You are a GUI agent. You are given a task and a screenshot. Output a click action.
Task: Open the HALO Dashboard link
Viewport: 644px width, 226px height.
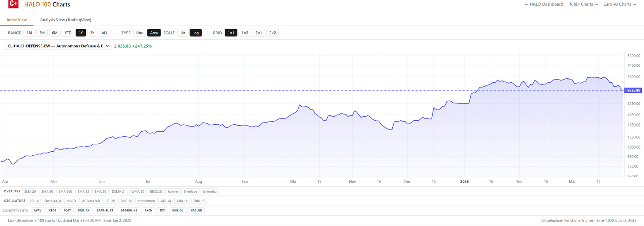pos(544,4)
